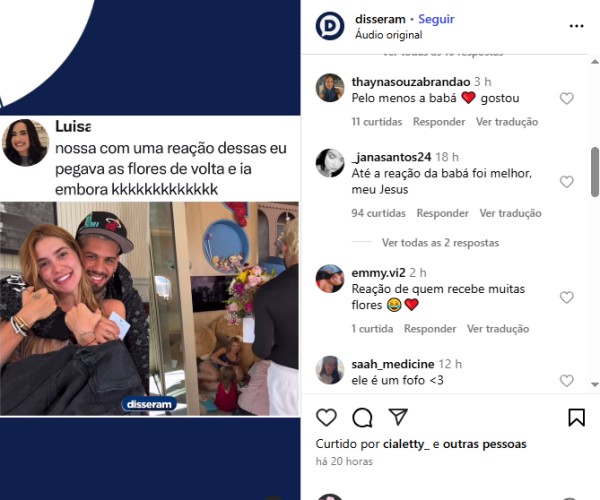Open the three-dot more options menu
The width and height of the screenshot is (600, 500).
pyautogui.click(x=576, y=26)
